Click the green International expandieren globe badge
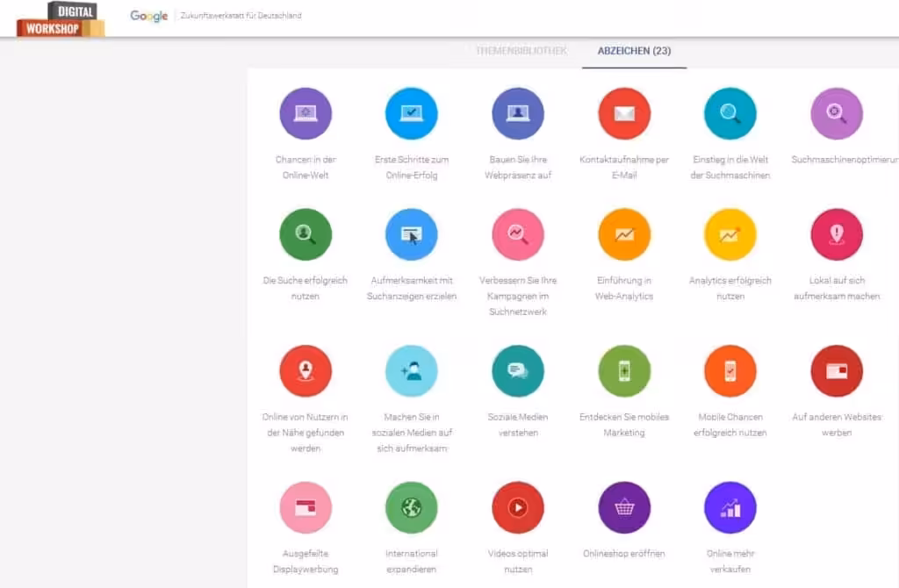The width and height of the screenshot is (899, 588). pyautogui.click(x=412, y=507)
